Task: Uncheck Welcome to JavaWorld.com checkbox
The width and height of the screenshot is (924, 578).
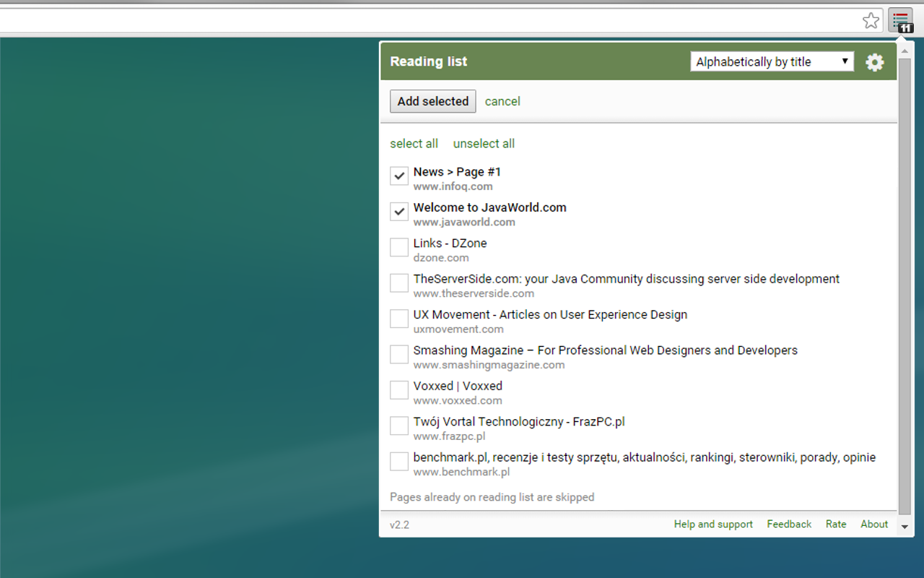Action: click(399, 211)
